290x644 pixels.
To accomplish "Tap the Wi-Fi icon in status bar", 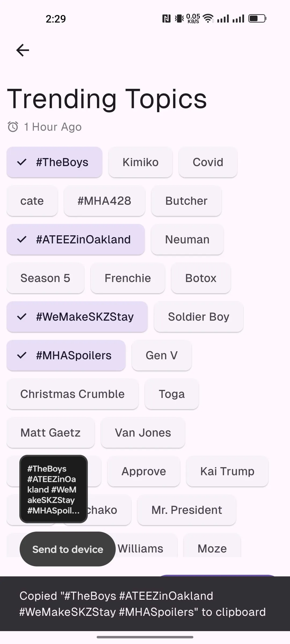I will (x=208, y=18).
